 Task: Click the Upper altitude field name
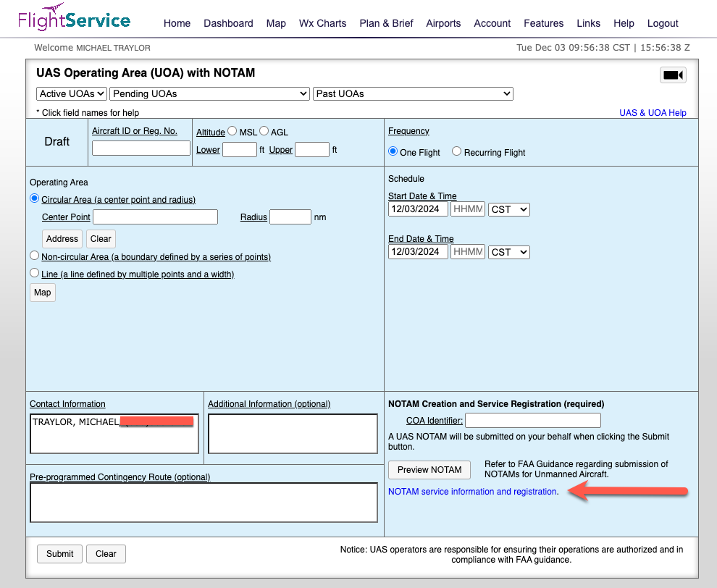click(x=281, y=149)
